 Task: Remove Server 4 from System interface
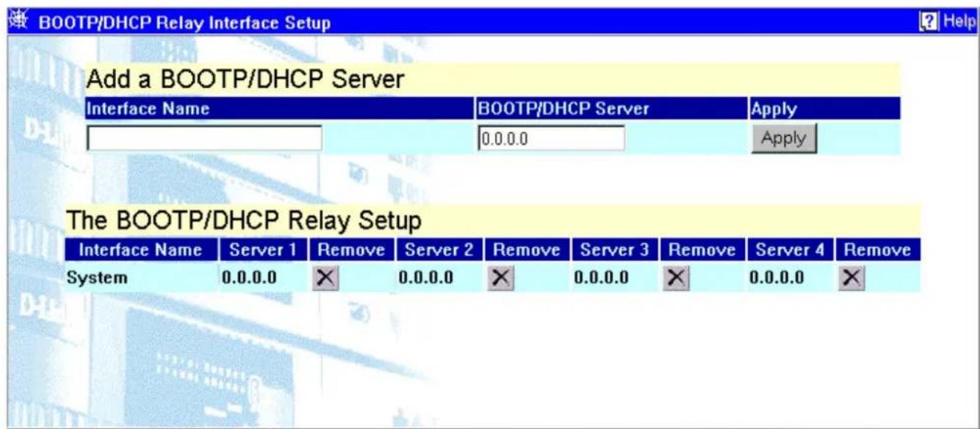pos(850,278)
